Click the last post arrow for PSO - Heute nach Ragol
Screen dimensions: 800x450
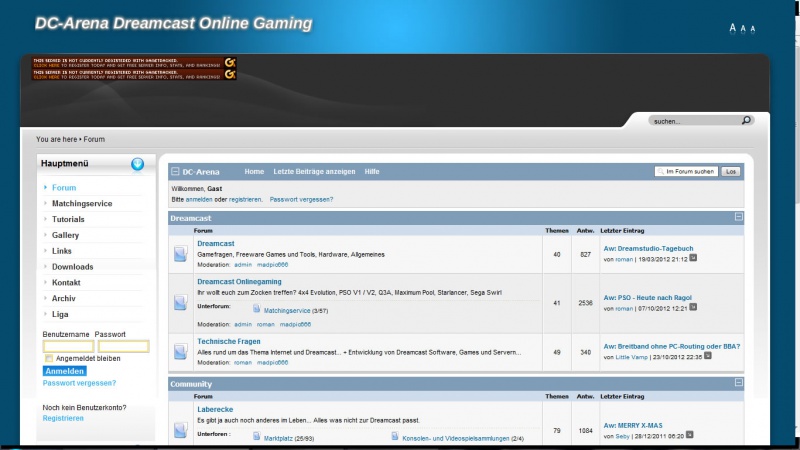click(692, 308)
